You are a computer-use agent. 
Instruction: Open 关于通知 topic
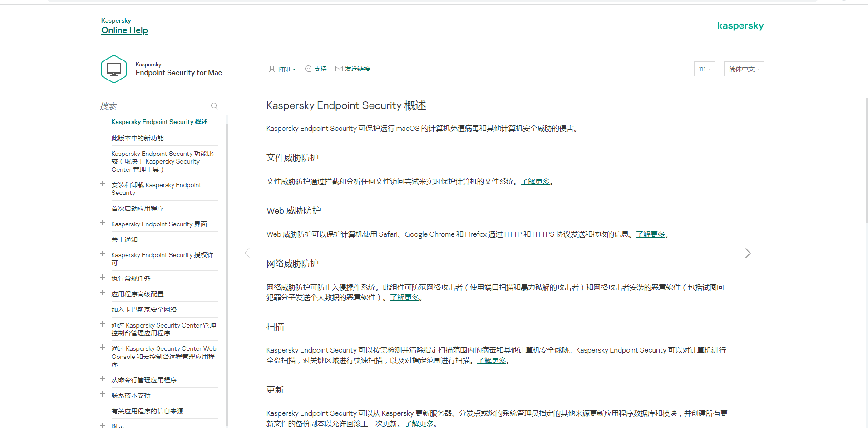point(124,239)
